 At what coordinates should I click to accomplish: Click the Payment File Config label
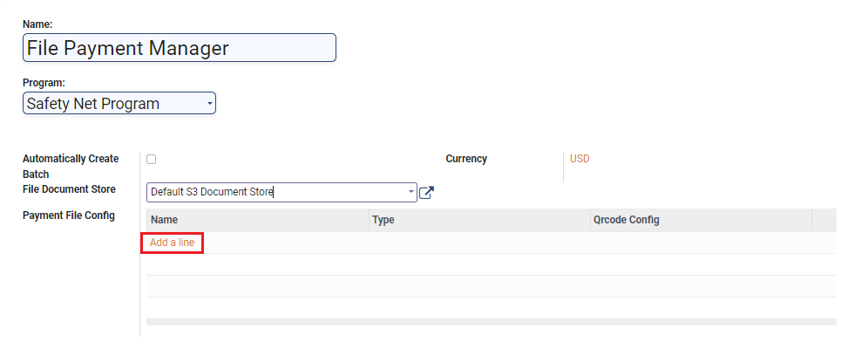(69, 216)
